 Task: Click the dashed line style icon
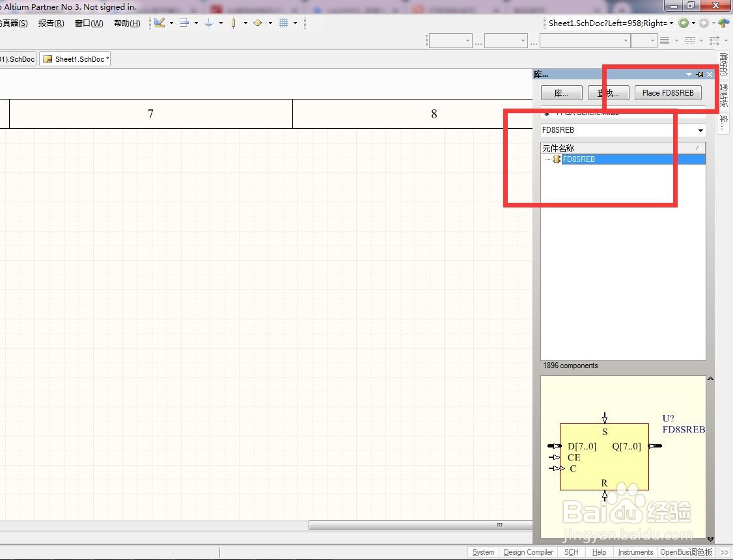[x=689, y=40]
